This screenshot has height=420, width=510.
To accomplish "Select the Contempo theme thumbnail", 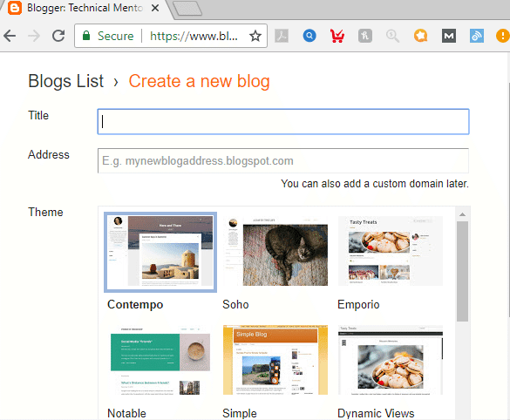I will click(160, 252).
